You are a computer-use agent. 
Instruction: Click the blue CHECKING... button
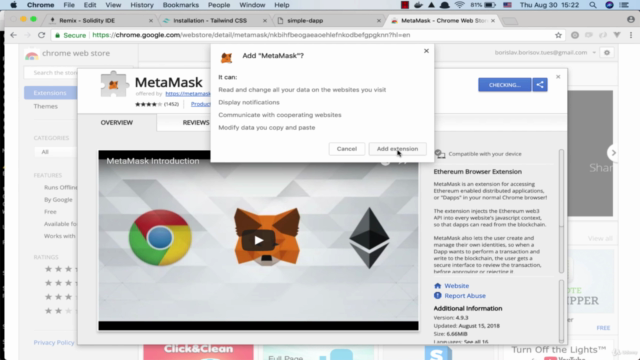[x=504, y=85]
